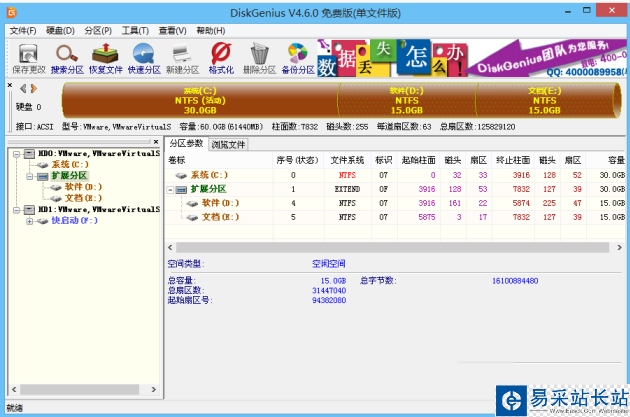Screen dimensions: 630x417
Task: Click the DiskGenius app icon in title bar
Action: [x=12, y=13]
